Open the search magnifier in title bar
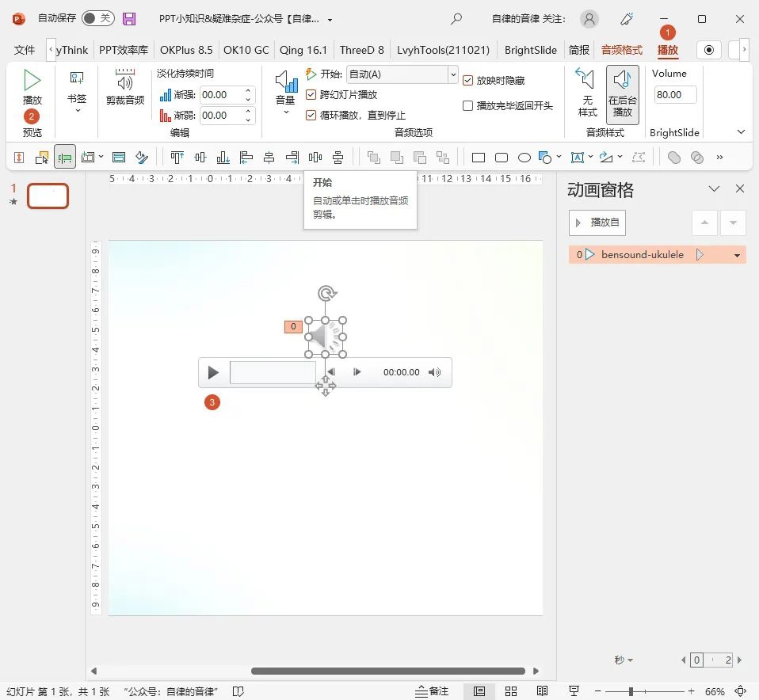This screenshot has height=700, width=759. point(456,19)
